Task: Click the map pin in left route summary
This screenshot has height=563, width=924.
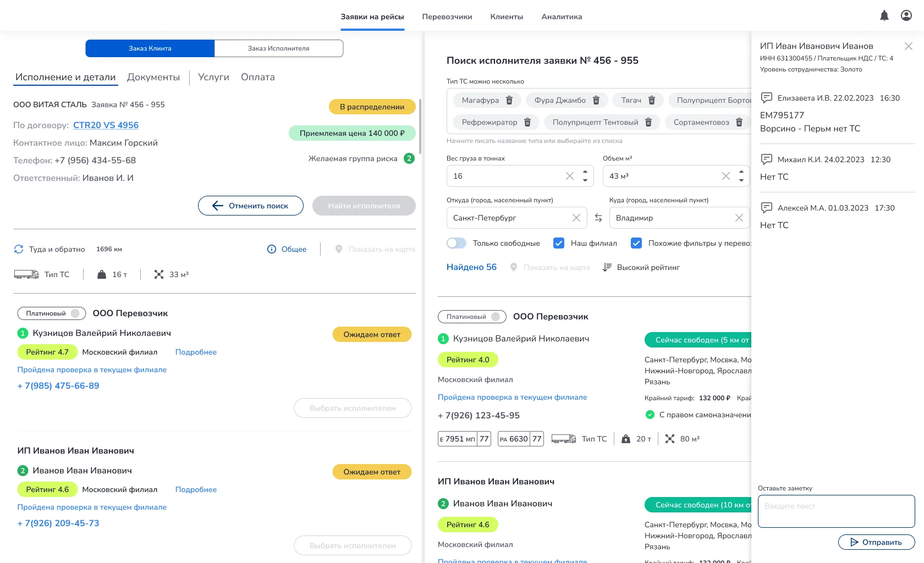Action: pyautogui.click(x=339, y=249)
